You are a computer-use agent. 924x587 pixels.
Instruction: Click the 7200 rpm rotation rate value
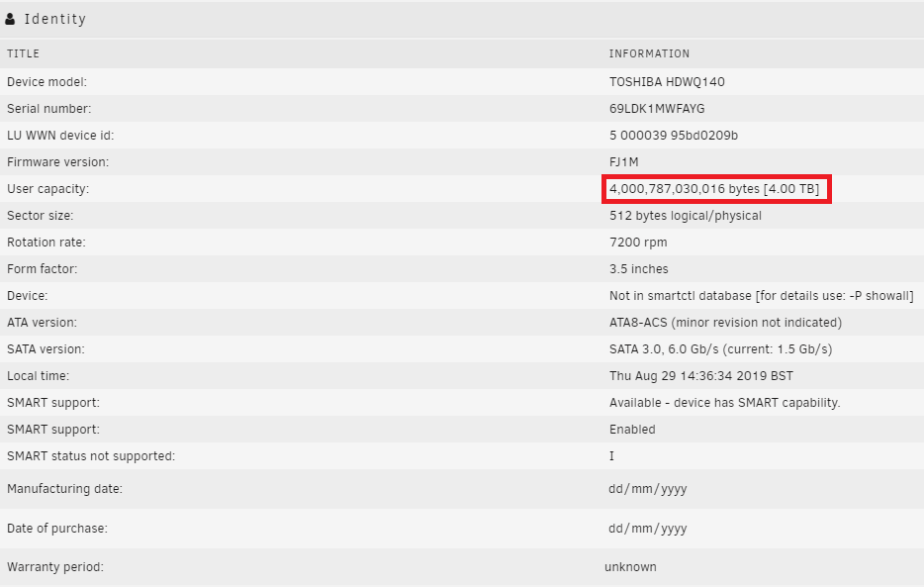pos(638,243)
